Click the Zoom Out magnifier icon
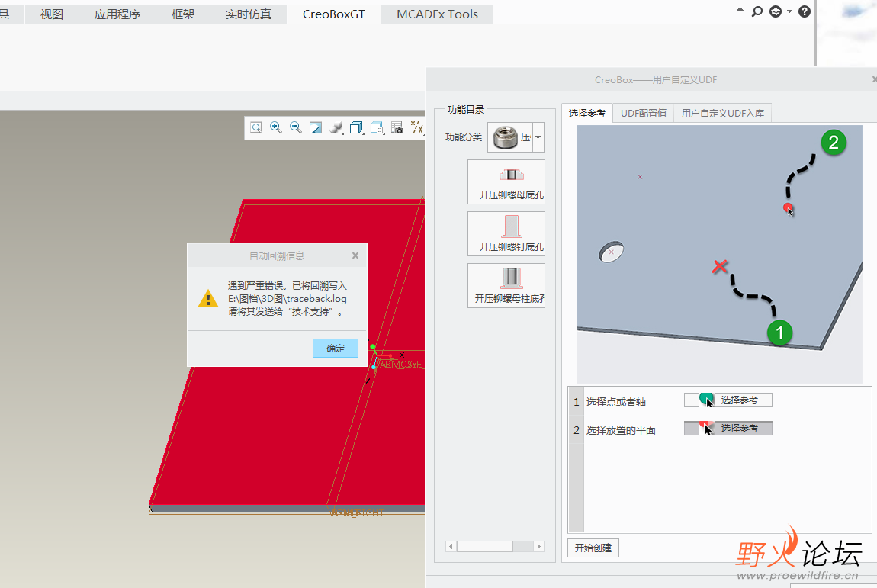This screenshot has height=588, width=877. 296,127
